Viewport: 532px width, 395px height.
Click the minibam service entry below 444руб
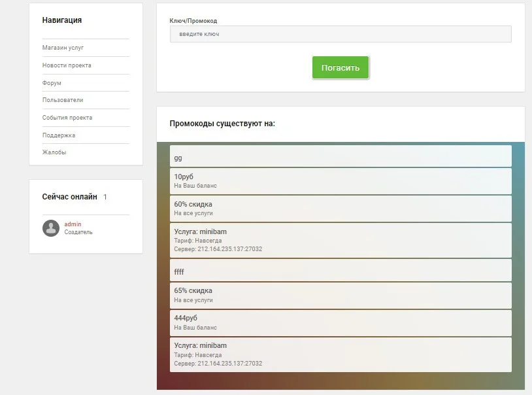click(340, 354)
